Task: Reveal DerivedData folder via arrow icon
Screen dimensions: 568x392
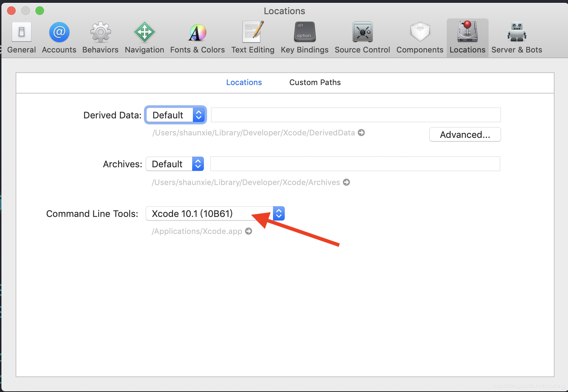Action: pos(361,133)
